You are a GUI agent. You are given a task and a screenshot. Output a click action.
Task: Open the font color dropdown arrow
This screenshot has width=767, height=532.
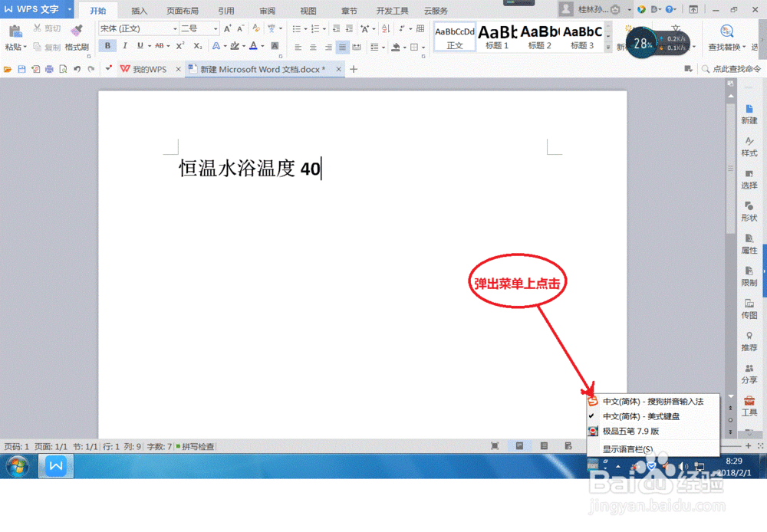click(x=264, y=47)
